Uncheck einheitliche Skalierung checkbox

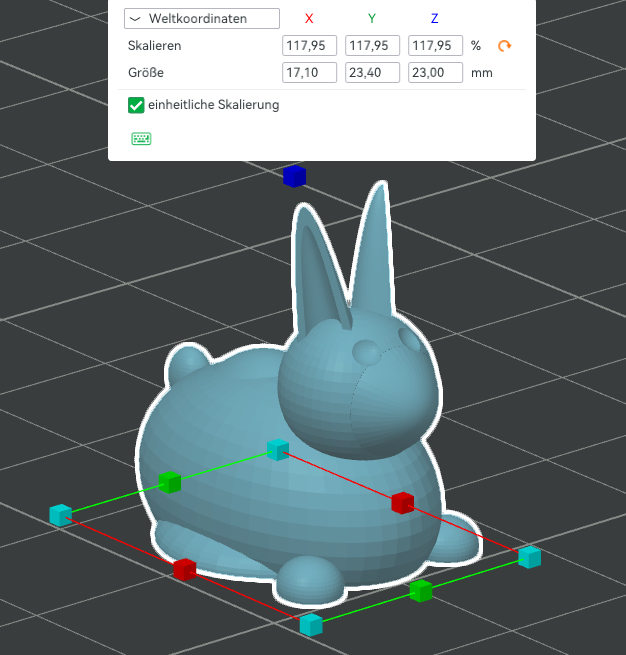136,105
